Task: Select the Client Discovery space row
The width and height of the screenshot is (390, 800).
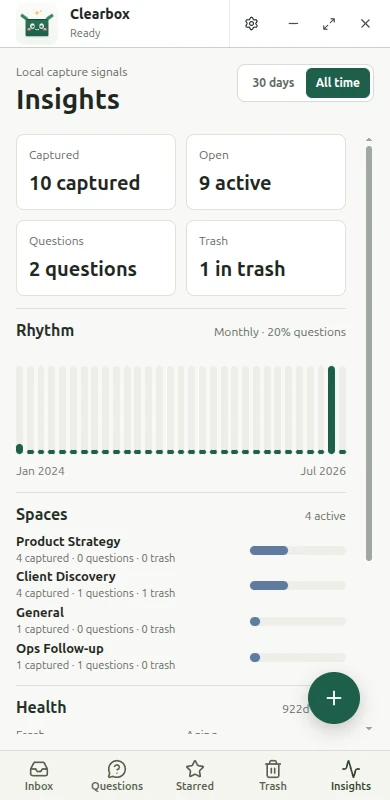Action: (181, 585)
